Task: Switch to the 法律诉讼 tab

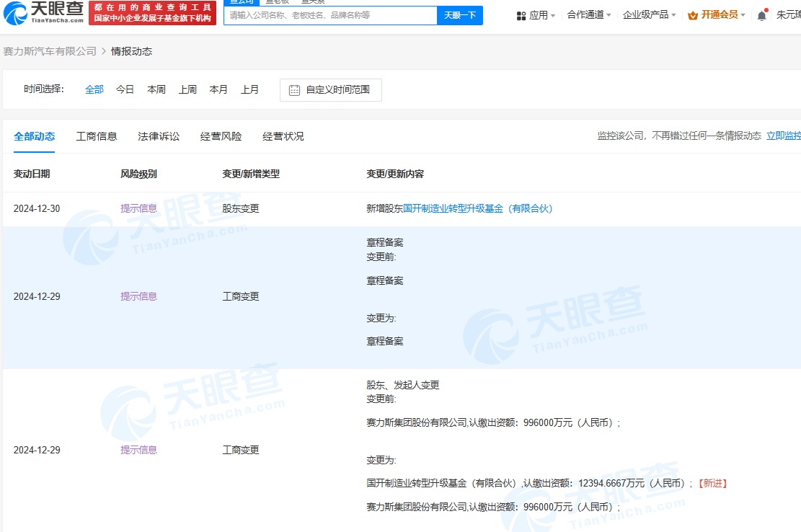Action: [x=158, y=136]
